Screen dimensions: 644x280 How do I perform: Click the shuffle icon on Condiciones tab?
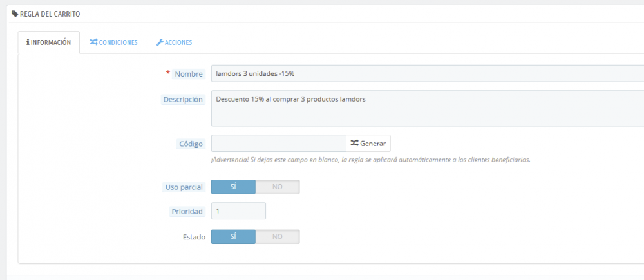(x=93, y=42)
